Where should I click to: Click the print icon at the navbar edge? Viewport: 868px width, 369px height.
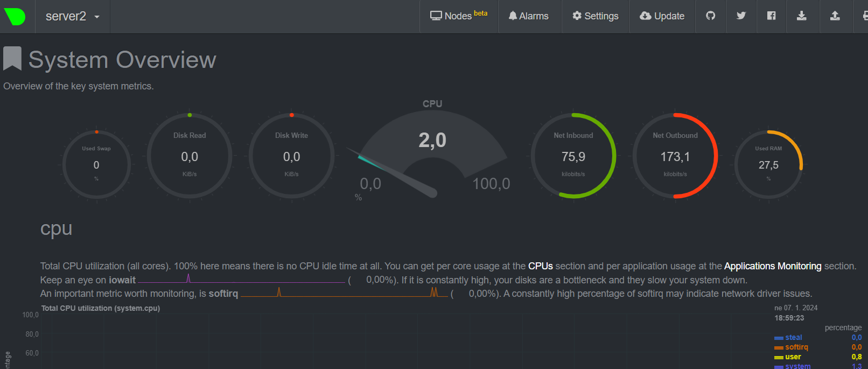tap(864, 16)
